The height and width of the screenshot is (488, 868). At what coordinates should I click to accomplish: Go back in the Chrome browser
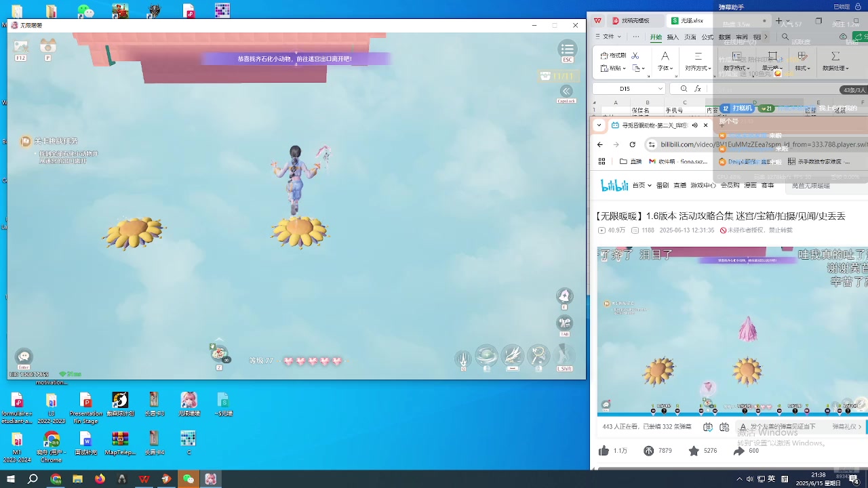click(599, 144)
